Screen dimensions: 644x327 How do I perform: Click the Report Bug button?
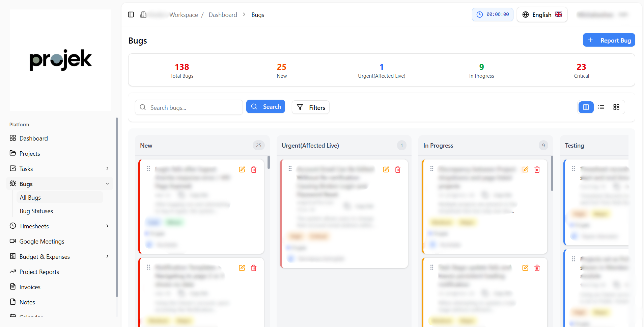pos(609,40)
